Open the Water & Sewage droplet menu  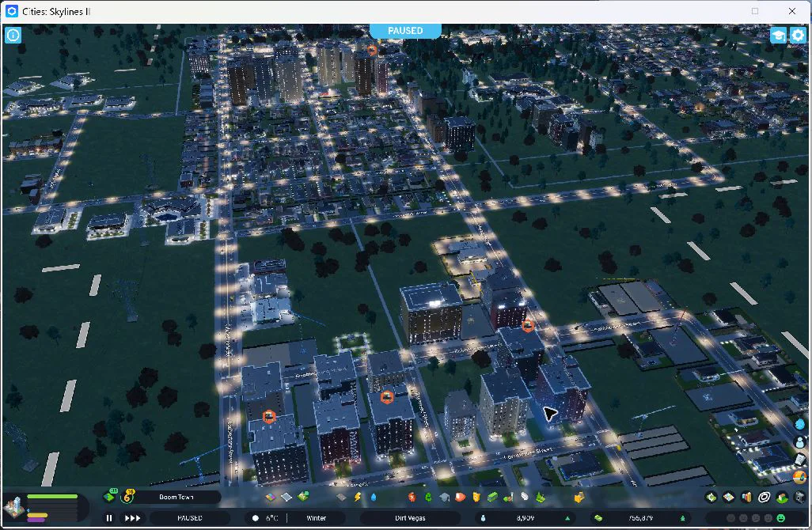click(374, 497)
